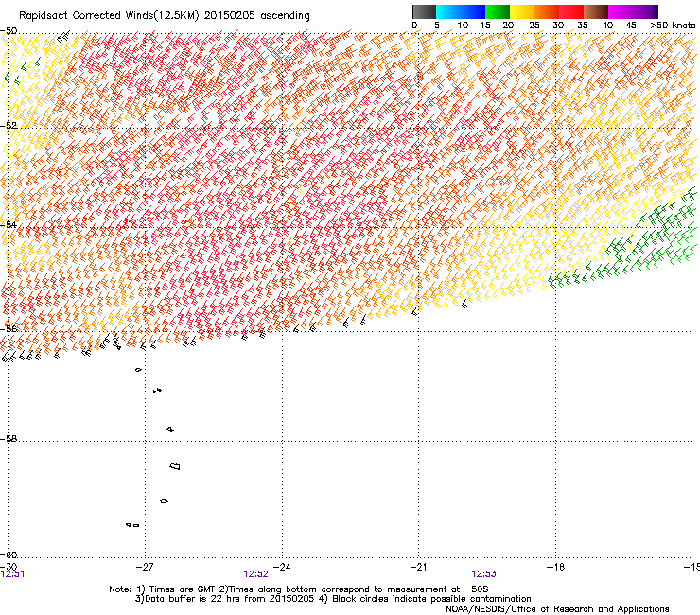Click the red 30-35 knots legend segment
700x615 pixels.
point(571,11)
